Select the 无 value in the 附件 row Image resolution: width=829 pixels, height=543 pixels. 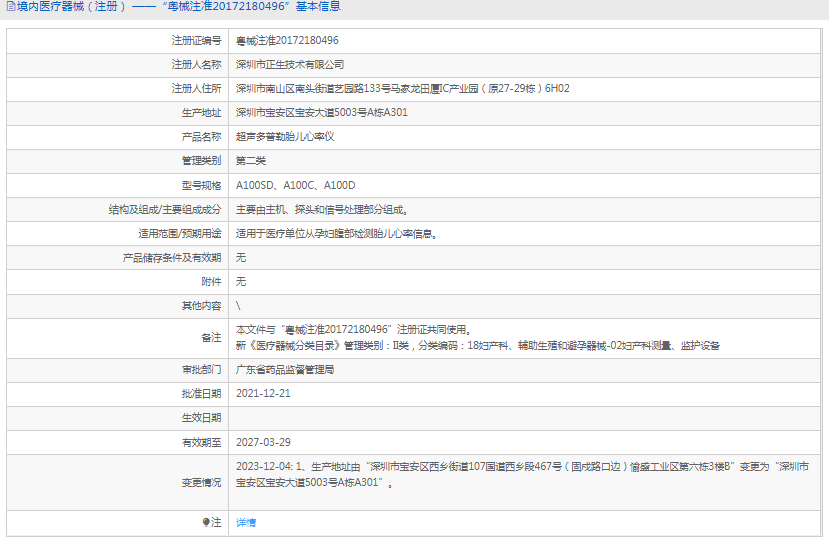tap(241, 281)
